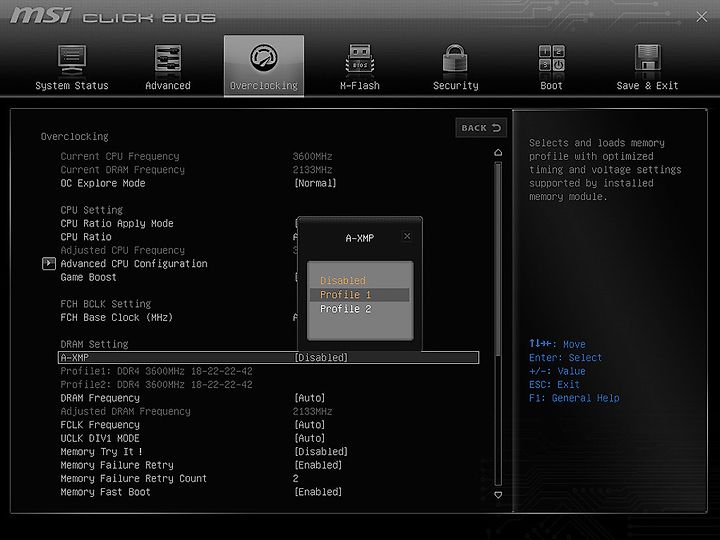
Task: Select the CPU Ratio Apply Mode row
Action: point(117,224)
